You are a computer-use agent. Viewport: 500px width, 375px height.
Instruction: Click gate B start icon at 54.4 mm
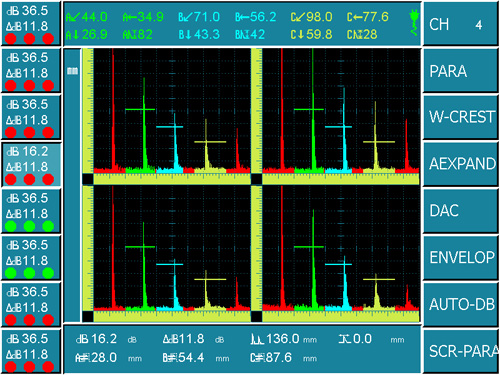[x=169, y=358]
